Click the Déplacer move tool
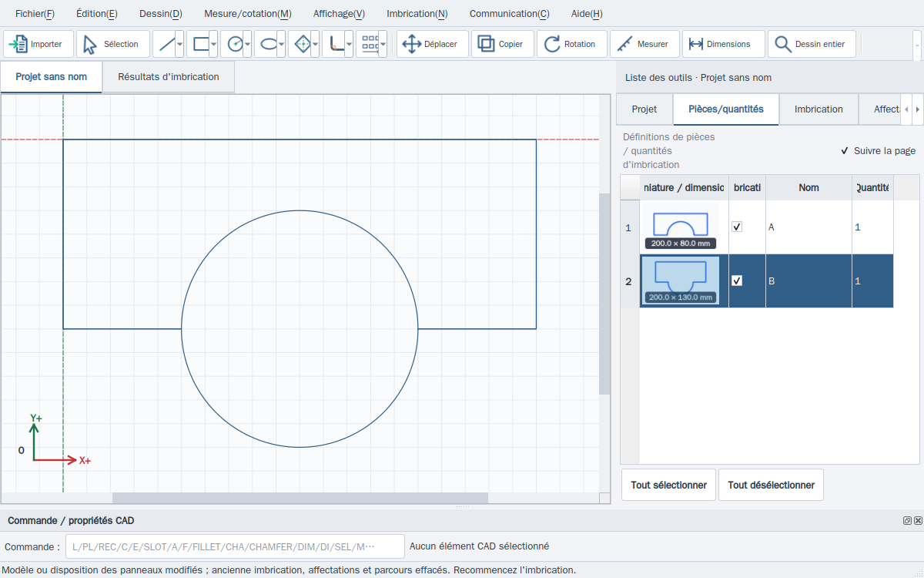 (433, 44)
